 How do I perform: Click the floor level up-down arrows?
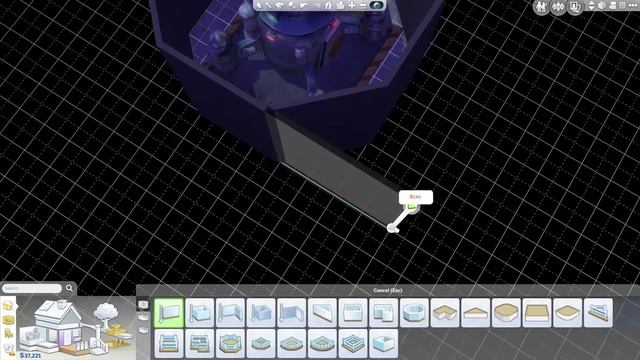click(591, 6)
